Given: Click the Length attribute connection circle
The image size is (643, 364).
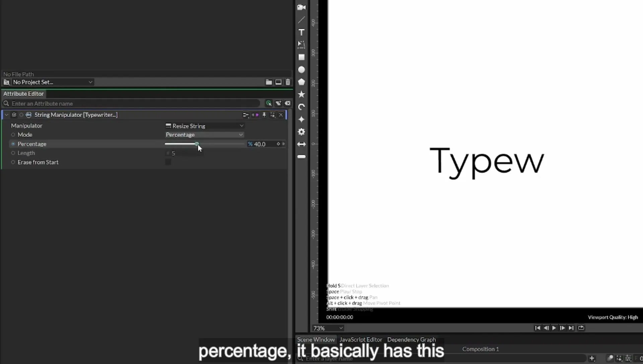Looking at the screenshot, I should click(x=13, y=153).
